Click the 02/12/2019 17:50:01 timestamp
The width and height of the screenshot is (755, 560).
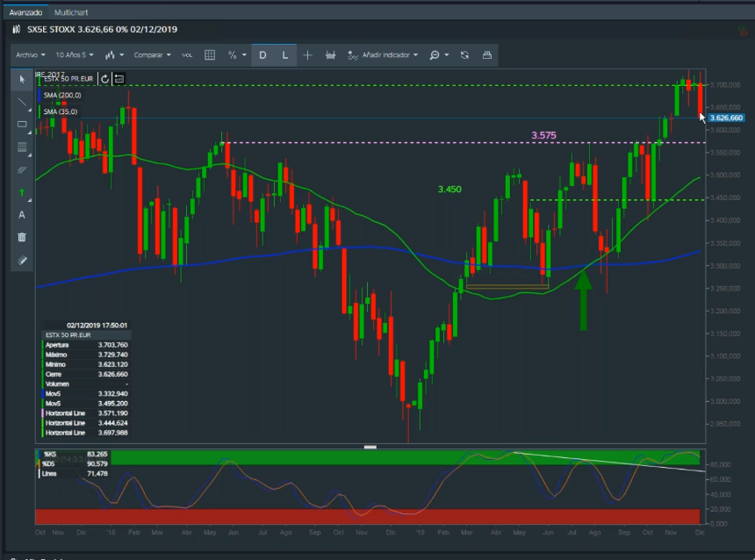pyautogui.click(x=97, y=326)
